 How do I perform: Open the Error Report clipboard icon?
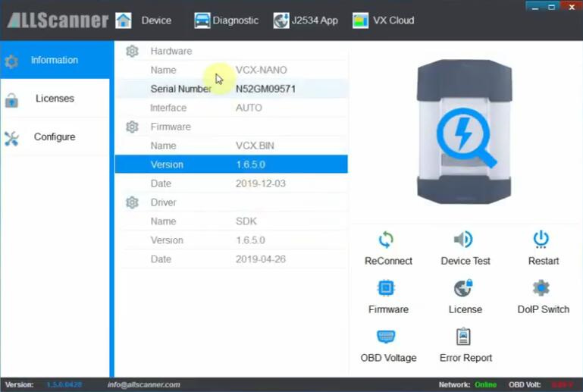463,336
